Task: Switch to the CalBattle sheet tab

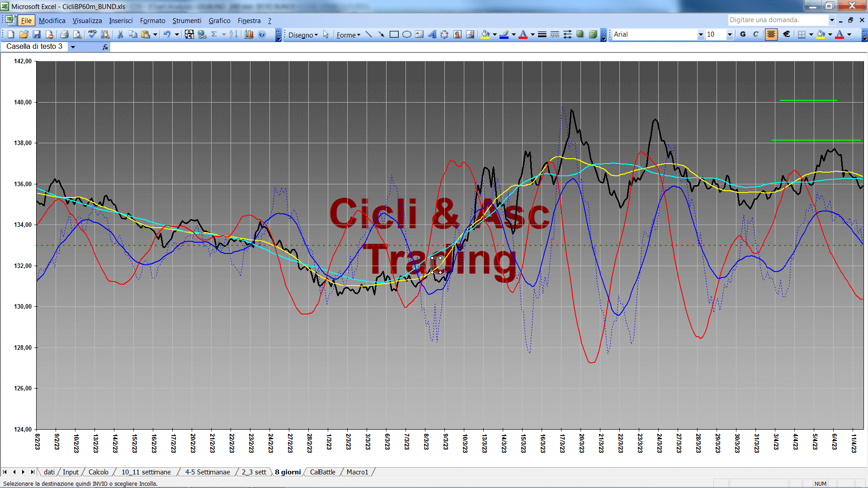Action: point(322,472)
